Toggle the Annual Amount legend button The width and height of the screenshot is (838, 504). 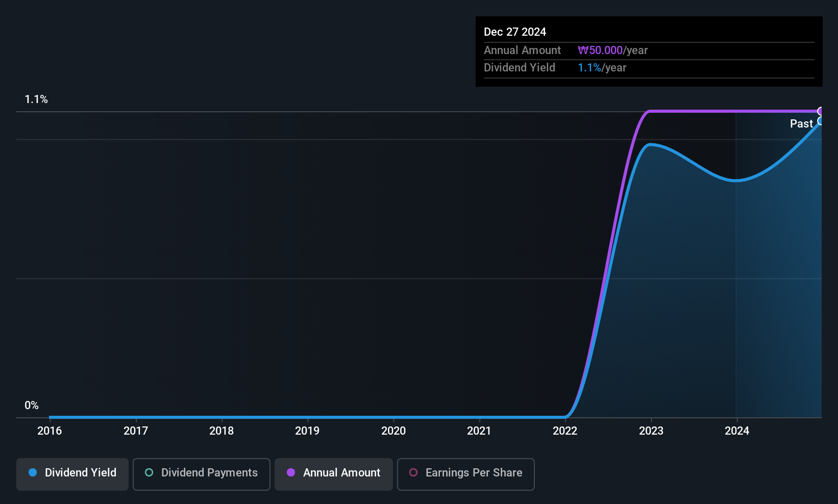tap(334, 474)
